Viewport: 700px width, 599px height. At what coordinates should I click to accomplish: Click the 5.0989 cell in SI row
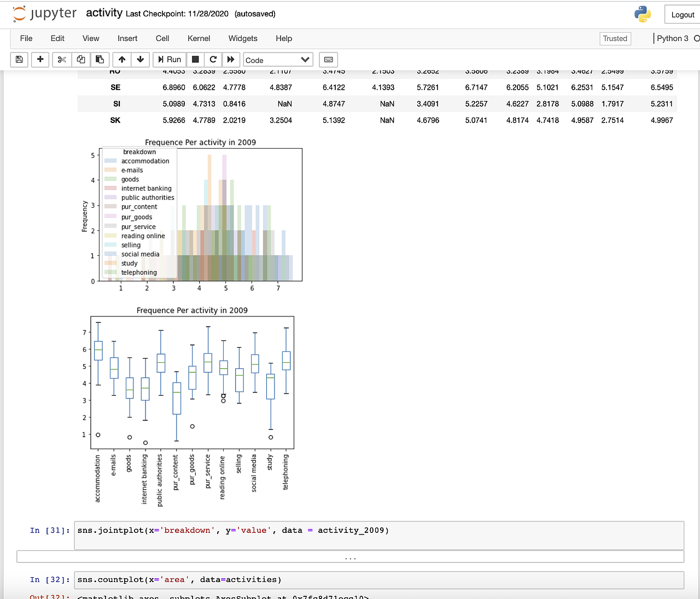pyautogui.click(x=174, y=104)
